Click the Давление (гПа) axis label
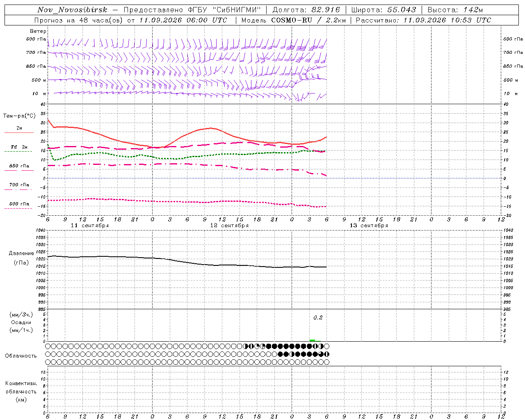Image resolution: width=525 pixels, height=420 pixels. pos(21,258)
